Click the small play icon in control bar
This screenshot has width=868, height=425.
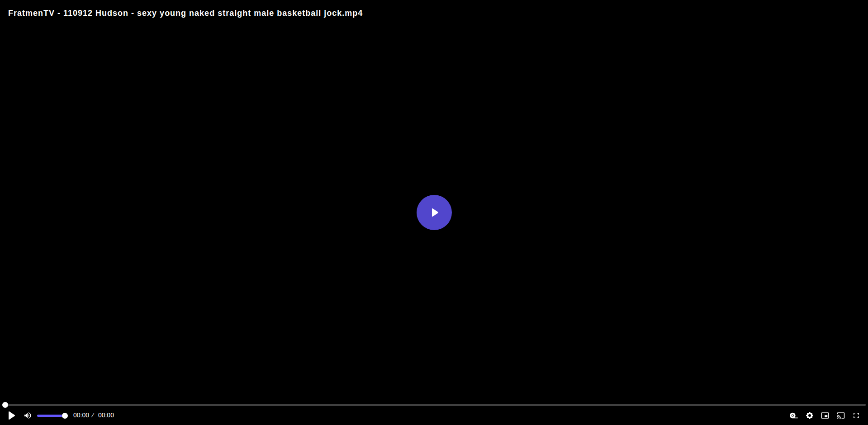coord(12,416)
